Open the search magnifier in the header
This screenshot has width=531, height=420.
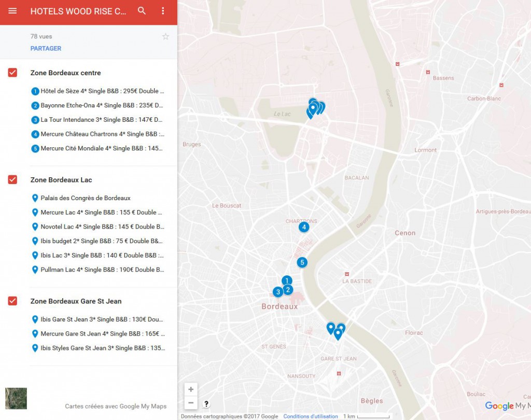coord(142,10)
